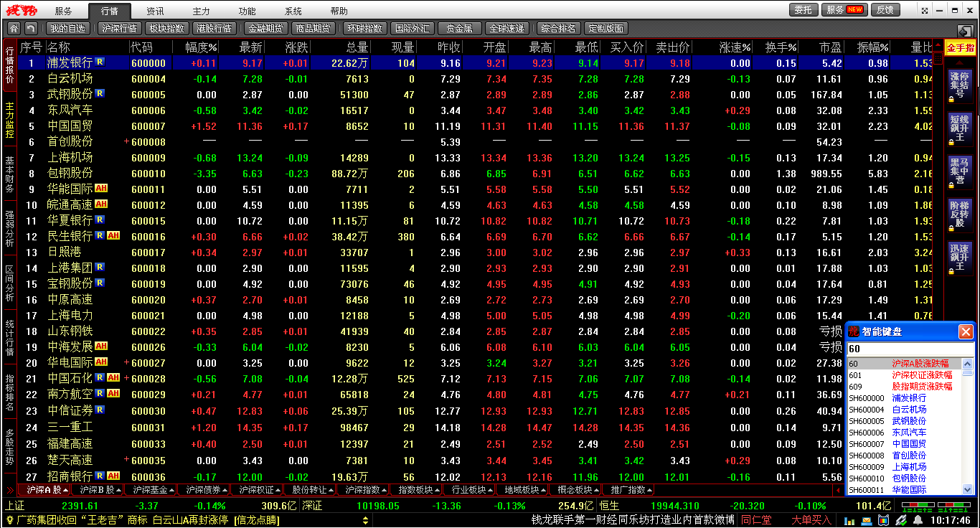Viewport: 980px width, 528px height.
Task: Open the 主力 top menu tab
Action: tap(202, 11)
